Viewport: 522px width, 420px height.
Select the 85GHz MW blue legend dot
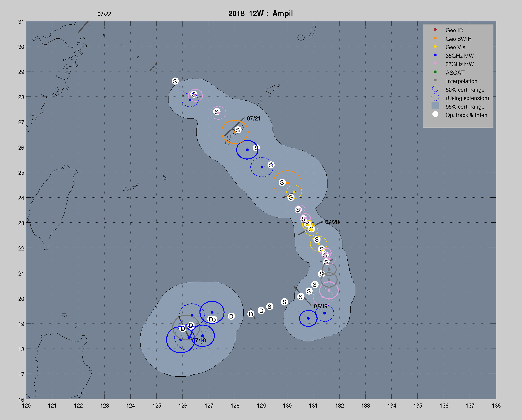point(435,55)
